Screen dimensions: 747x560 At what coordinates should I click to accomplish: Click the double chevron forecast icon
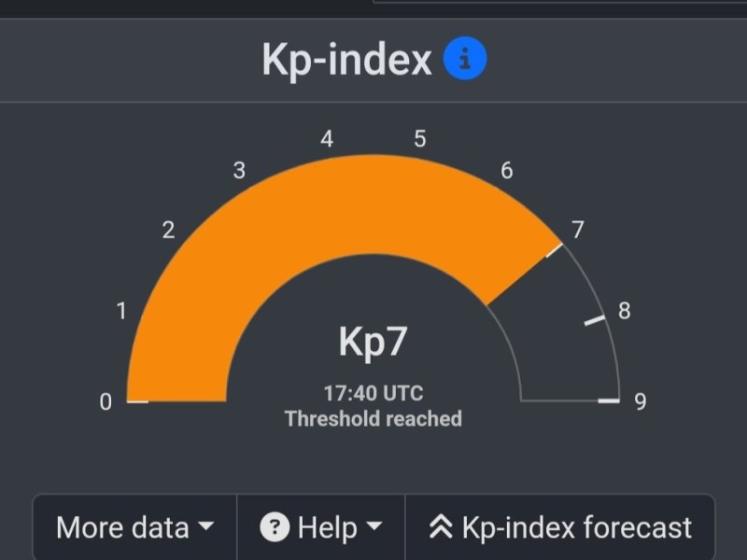coord(440,528)
